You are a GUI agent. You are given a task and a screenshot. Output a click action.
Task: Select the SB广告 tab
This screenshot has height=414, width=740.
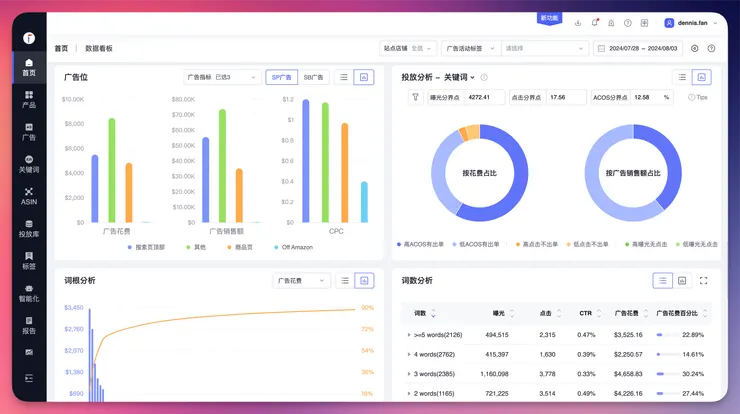pos(313,77)
